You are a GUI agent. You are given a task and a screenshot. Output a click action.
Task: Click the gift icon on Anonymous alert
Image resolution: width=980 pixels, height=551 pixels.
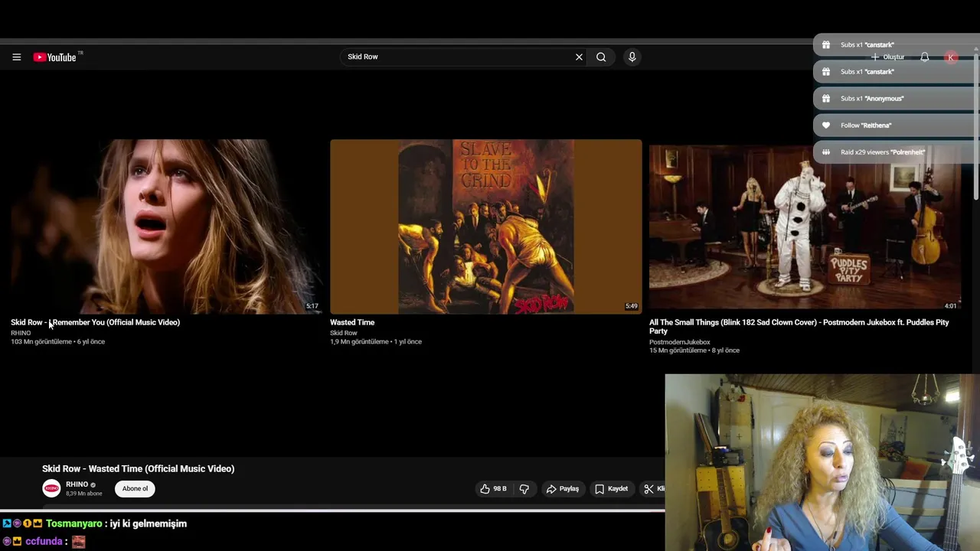pyautogui.click(x=825, y=98)
